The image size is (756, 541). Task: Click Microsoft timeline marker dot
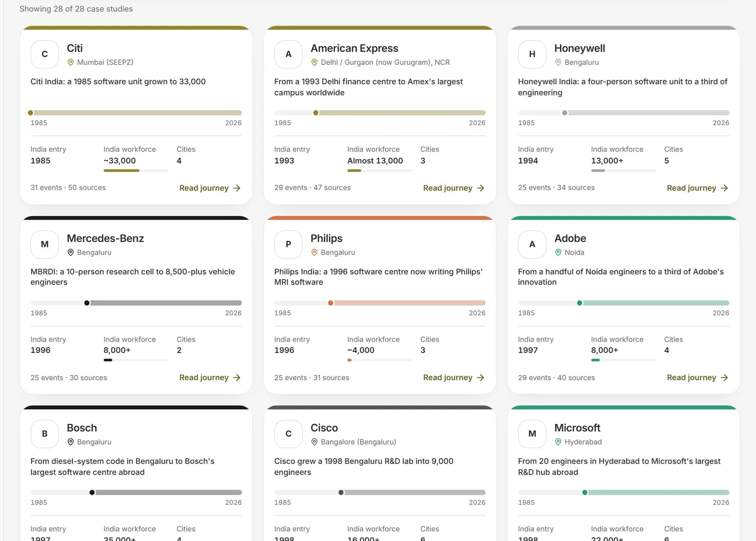tap(585, 493)
